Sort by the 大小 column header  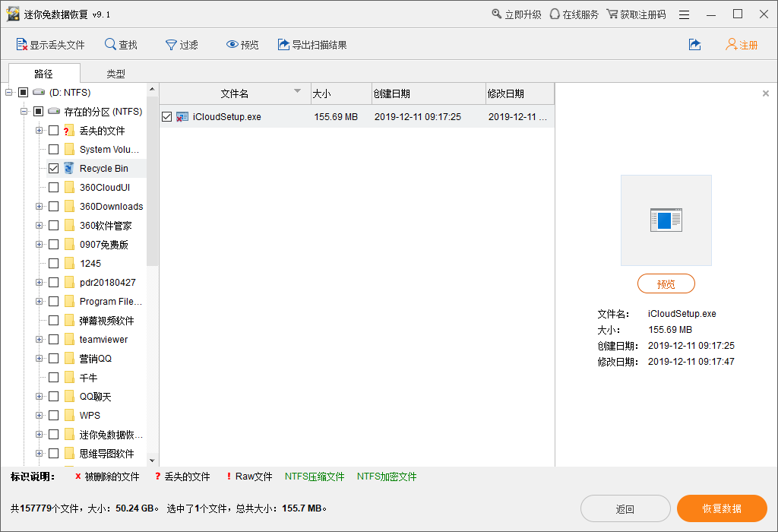coord(341,93)
